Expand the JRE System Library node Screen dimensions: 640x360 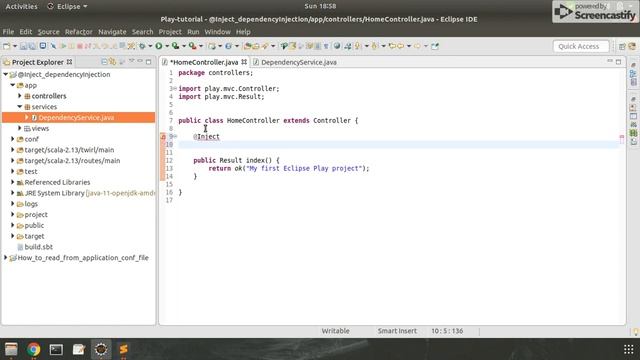pyautogui.click(x=13, y=193)
